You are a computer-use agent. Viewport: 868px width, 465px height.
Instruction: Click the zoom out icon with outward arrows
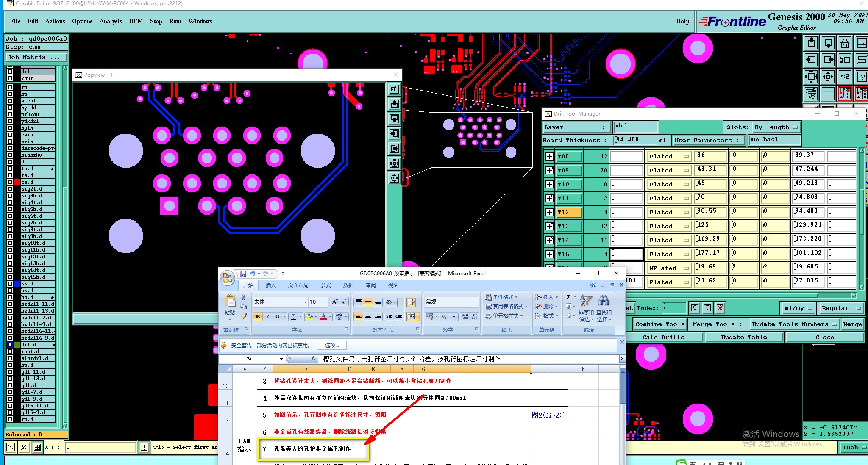pyautogui.click(x=828, y=77)
